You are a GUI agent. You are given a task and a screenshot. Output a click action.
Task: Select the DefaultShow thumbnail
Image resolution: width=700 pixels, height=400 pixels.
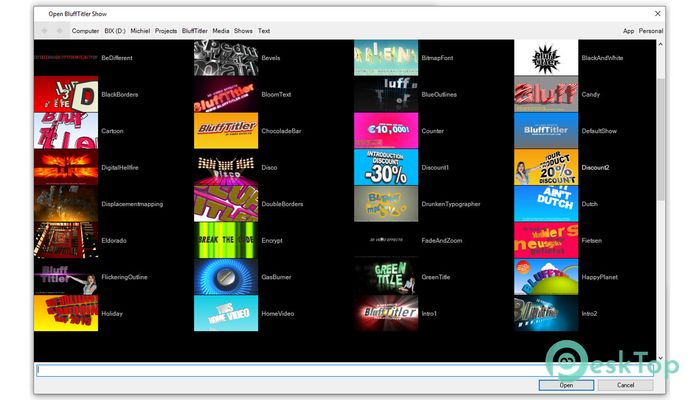pos(546,131)
